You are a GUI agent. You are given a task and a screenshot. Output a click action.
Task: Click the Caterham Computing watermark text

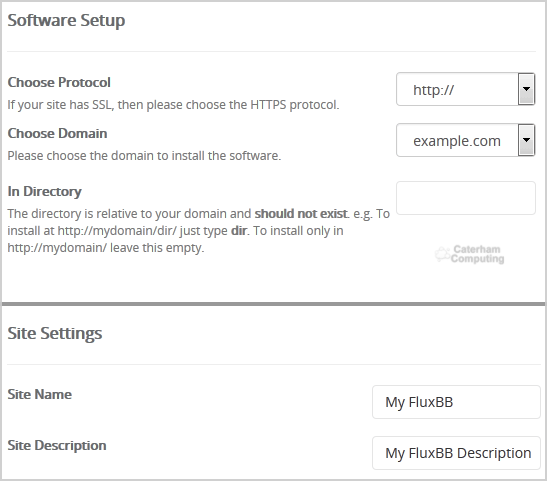pos(477,254)
